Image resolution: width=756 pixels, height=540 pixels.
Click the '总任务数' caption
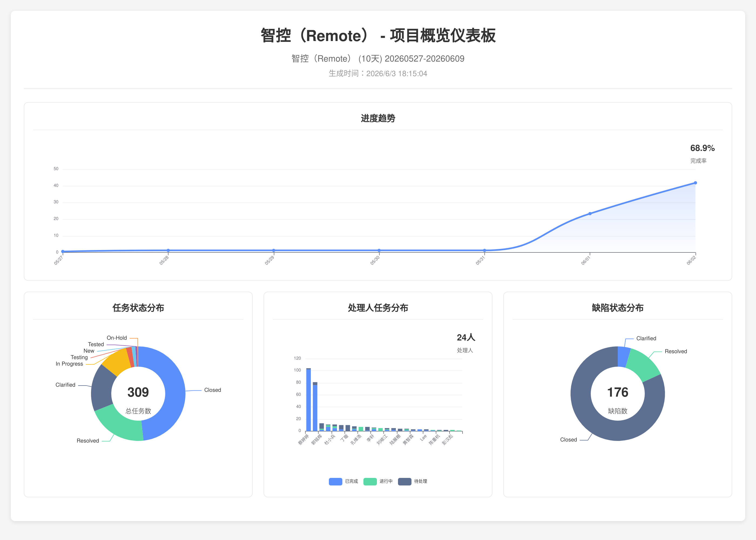[138, 411]
